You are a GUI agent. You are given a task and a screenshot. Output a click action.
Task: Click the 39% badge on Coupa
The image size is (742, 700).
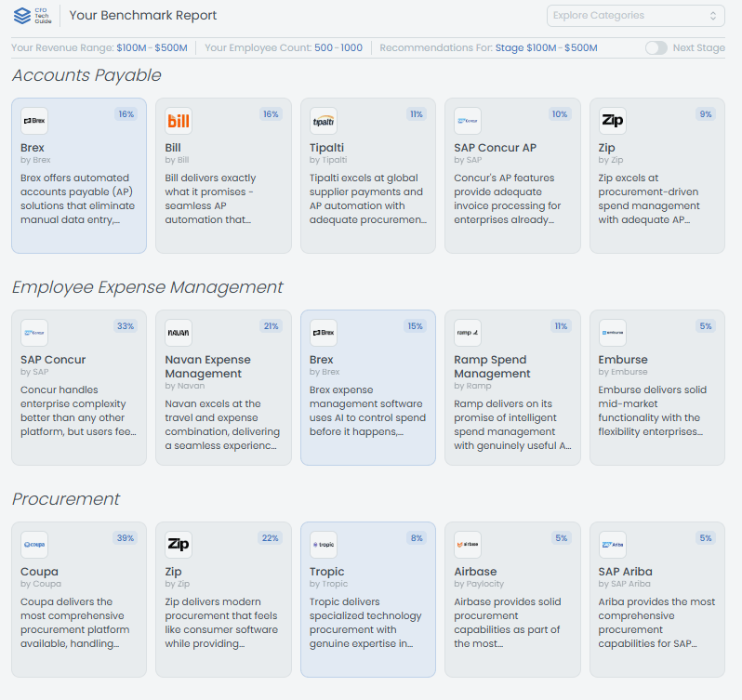pos(125,538)
